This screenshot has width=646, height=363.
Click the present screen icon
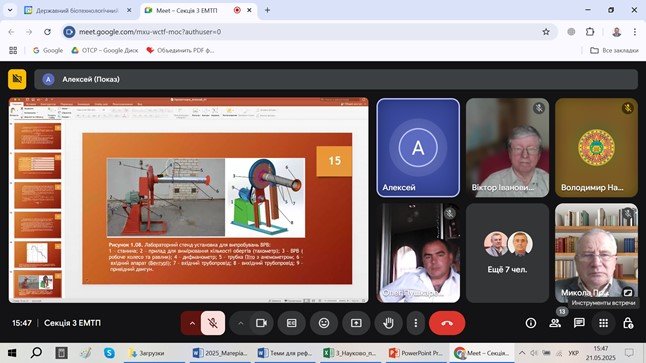356,323
